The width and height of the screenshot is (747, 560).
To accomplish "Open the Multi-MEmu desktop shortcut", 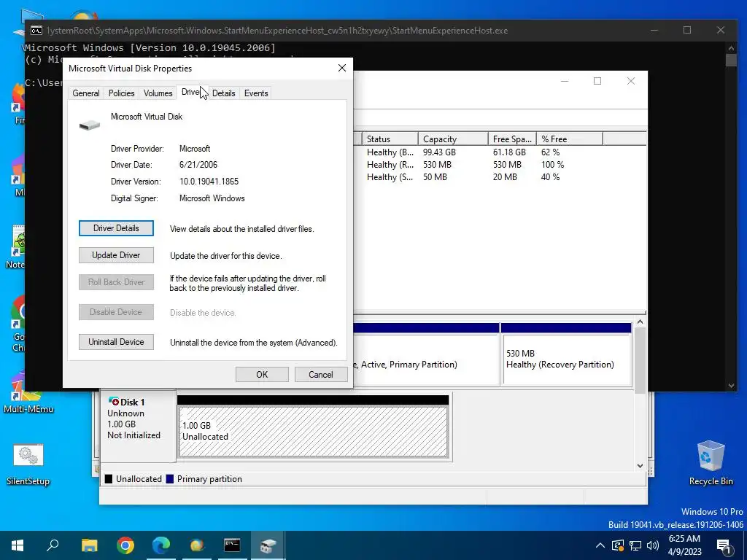I will pos(28,393).
